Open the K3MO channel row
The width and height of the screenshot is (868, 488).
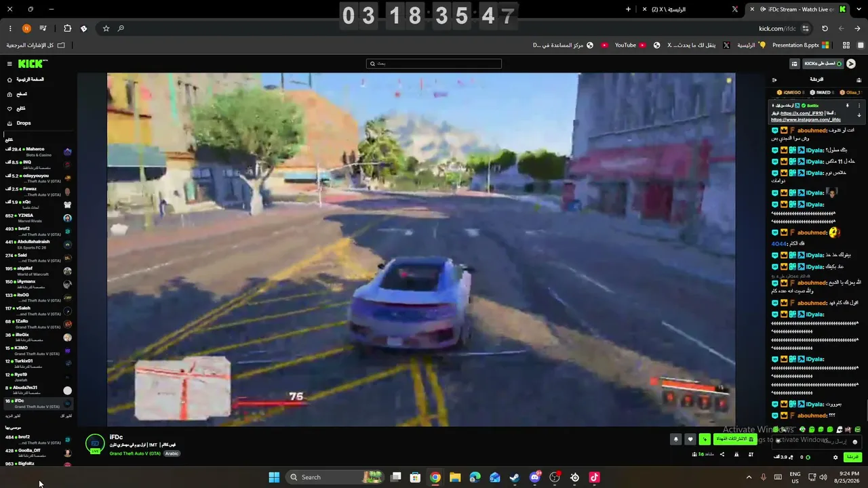click(x=39, y=350)
